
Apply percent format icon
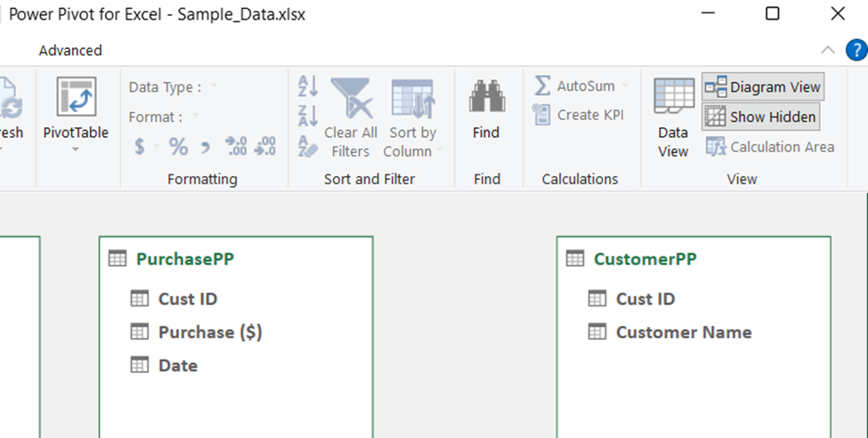[x=178, y=147]
